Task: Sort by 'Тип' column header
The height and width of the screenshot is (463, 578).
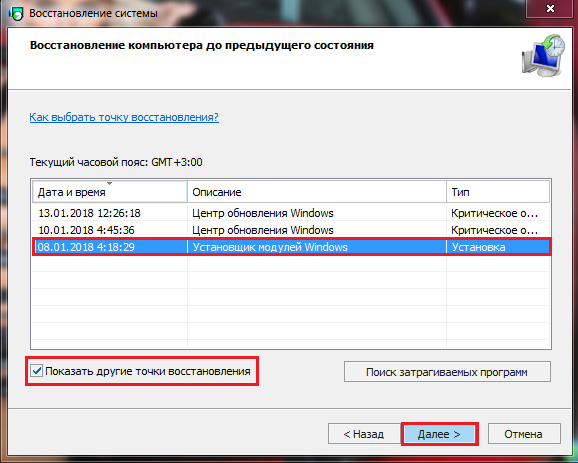Action: point(498,192)
